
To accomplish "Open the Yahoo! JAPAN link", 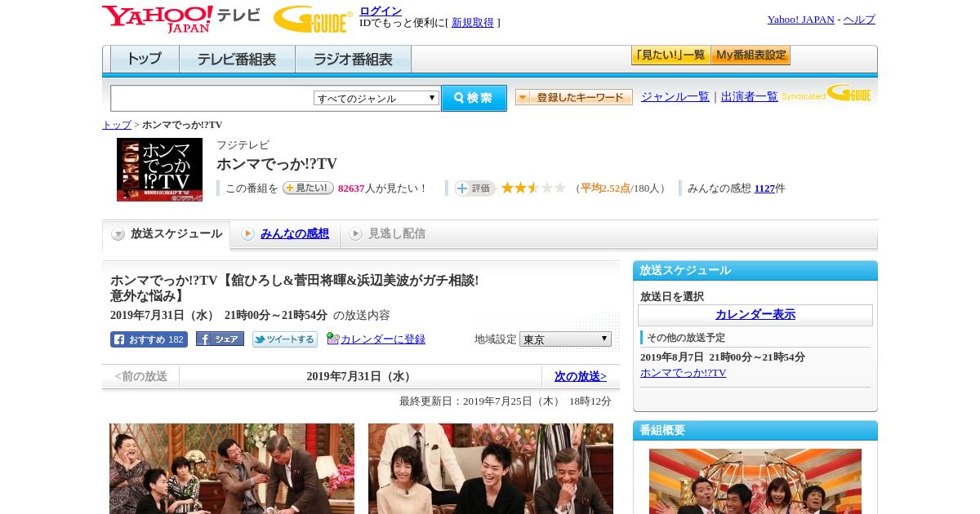I will pos(800,20).
